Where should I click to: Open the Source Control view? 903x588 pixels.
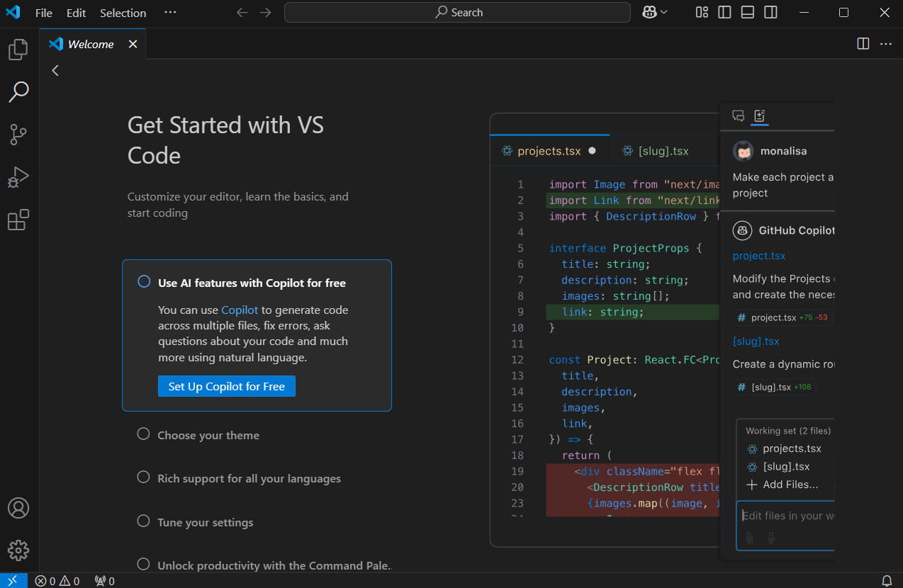(x=18, y=134)
